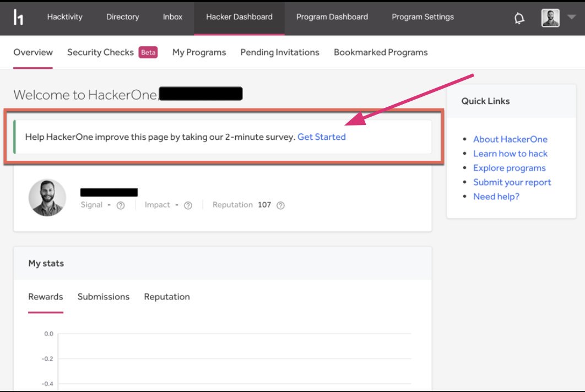Click the Impact label in the profile card
Viewport: 585px width, 392px height.
(157, 205)
